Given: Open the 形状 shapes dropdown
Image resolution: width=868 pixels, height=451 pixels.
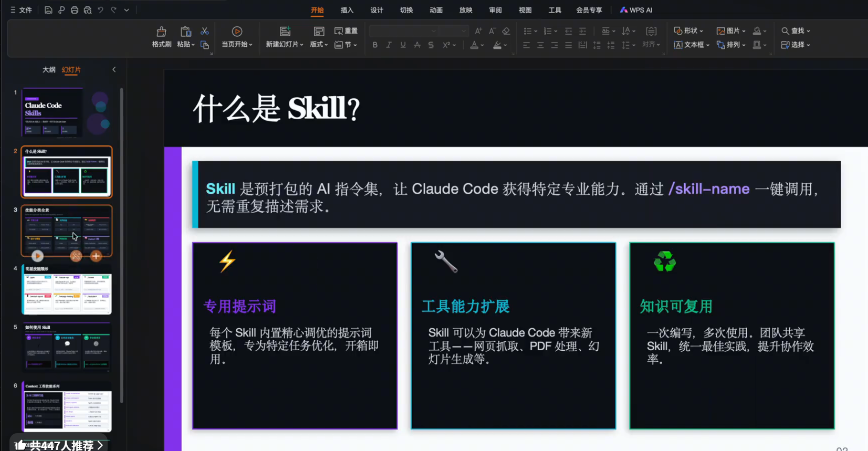Looking at the screenshot, I should pyautogui.click(x=688, y=31).
